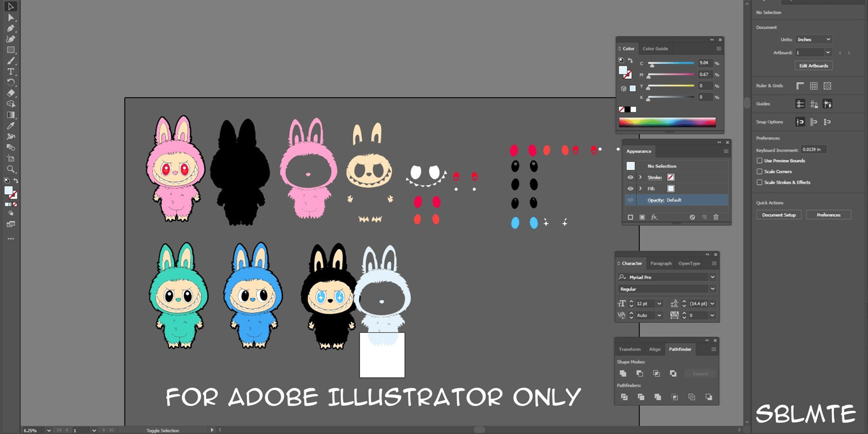Viewport: 868px width, 434px height.
Task: Switch to OpenType tab
Action: click(689, 263)
